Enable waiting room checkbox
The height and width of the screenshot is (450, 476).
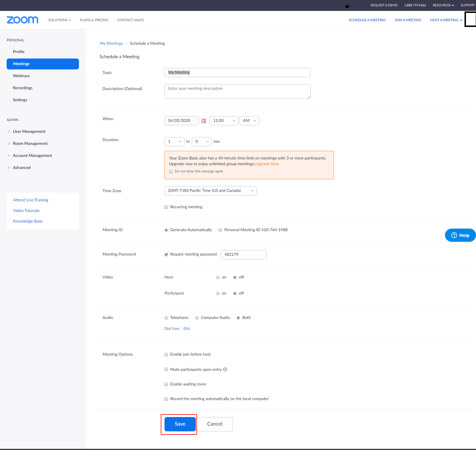coord(166,384)
